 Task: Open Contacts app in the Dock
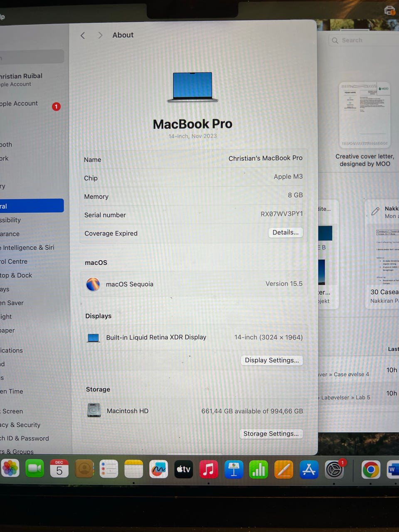(x=84, y=469)
